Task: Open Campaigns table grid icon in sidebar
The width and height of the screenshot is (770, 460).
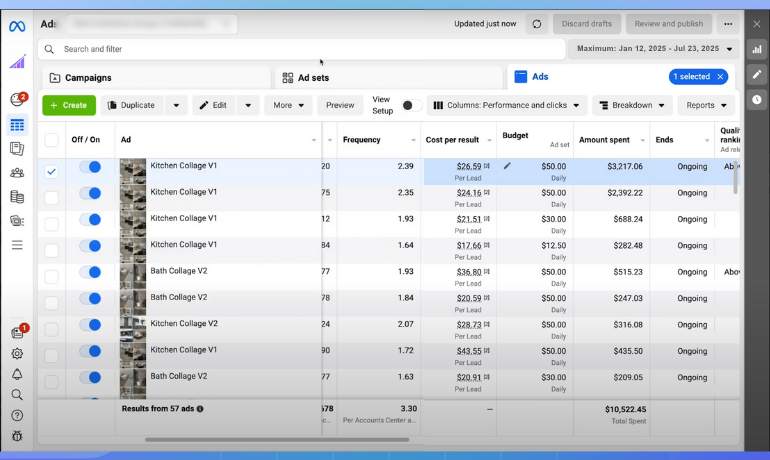Action: click(x=17, y=125)
